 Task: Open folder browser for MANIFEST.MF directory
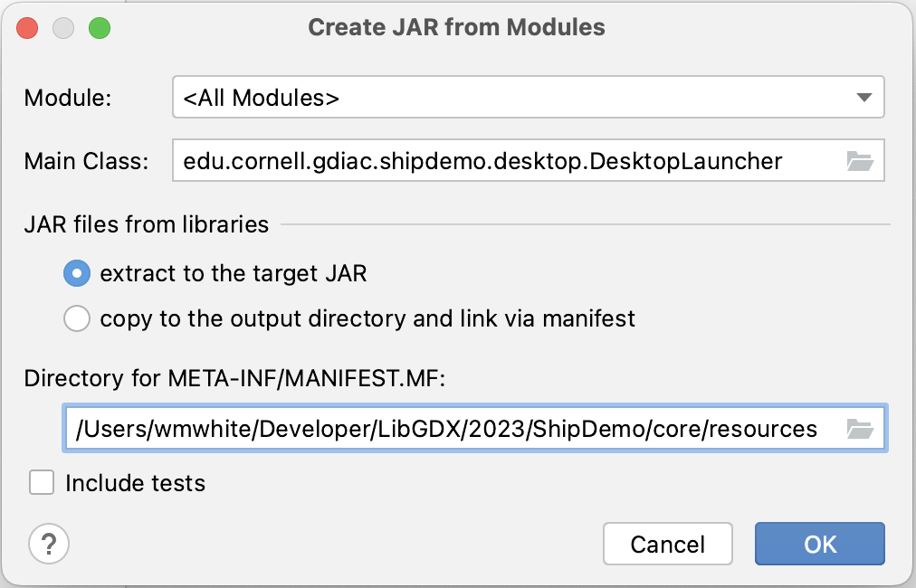(859, 429)
